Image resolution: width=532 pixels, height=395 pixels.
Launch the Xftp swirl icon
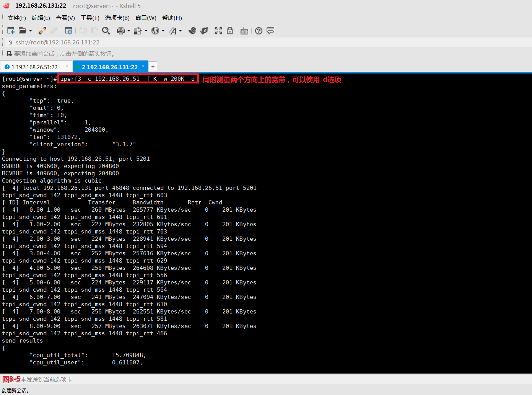click(192, 31)
